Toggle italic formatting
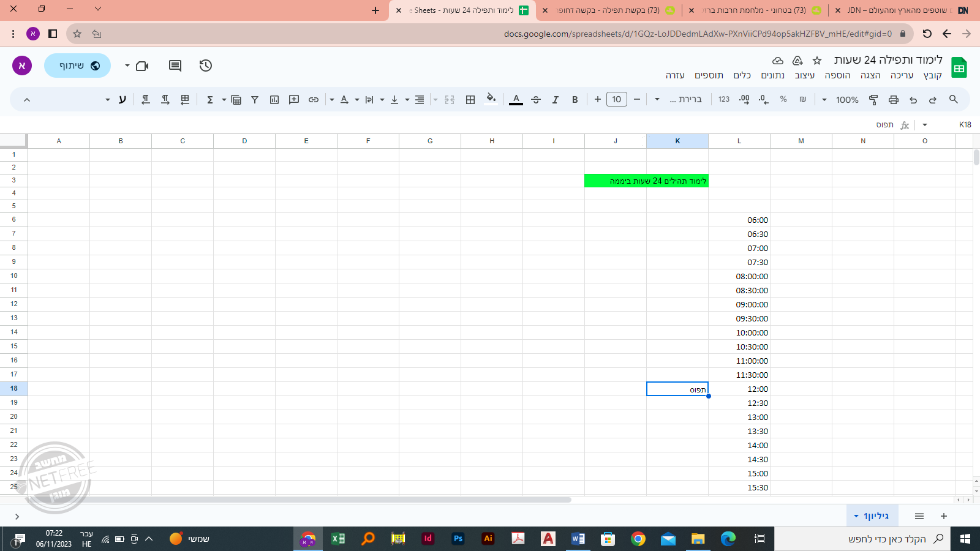Viewport: 980px width, 551px height. [x=556, y=99]
